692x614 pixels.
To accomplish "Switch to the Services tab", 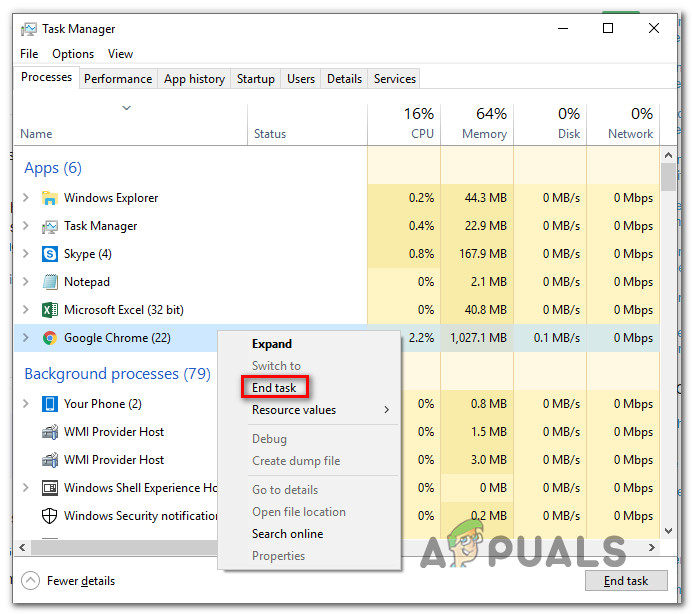I will pyautogui.click(x=395, y=79).
